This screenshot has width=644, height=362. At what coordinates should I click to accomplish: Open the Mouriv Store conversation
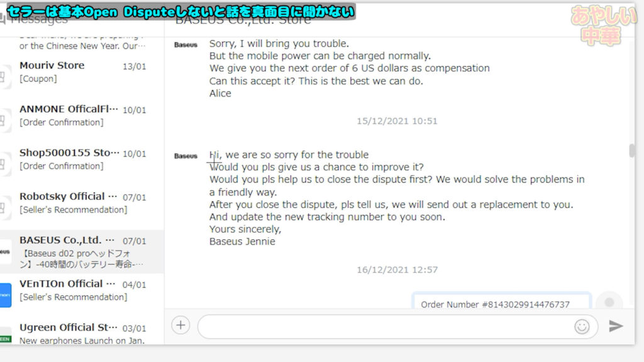[82, 72]
